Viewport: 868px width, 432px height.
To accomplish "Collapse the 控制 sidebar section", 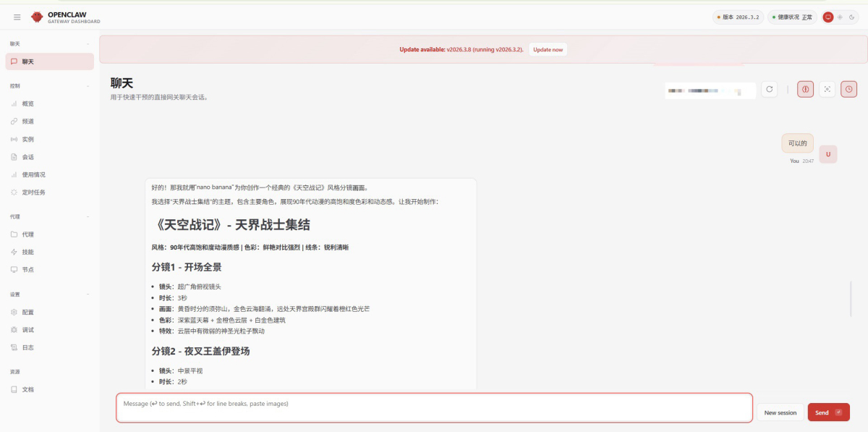I will (x=88, y=85).
